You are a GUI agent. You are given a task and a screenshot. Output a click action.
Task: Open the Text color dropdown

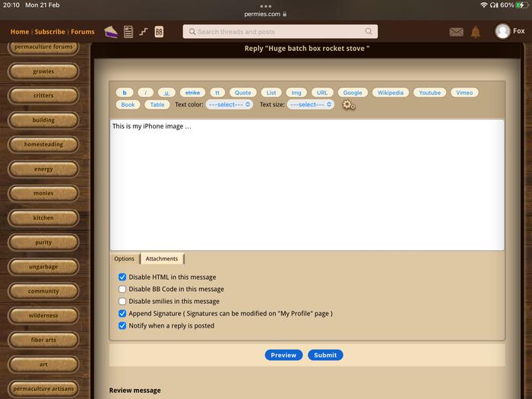pyautogui.click(x=230, y=105)
